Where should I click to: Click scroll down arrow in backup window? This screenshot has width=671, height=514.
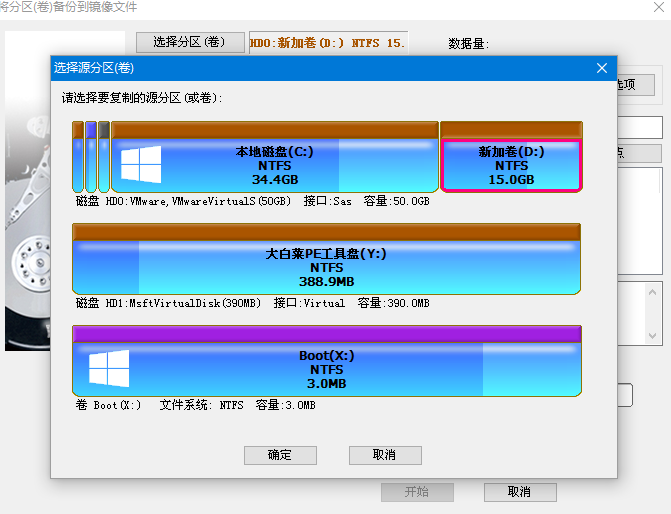coord(652,336)
